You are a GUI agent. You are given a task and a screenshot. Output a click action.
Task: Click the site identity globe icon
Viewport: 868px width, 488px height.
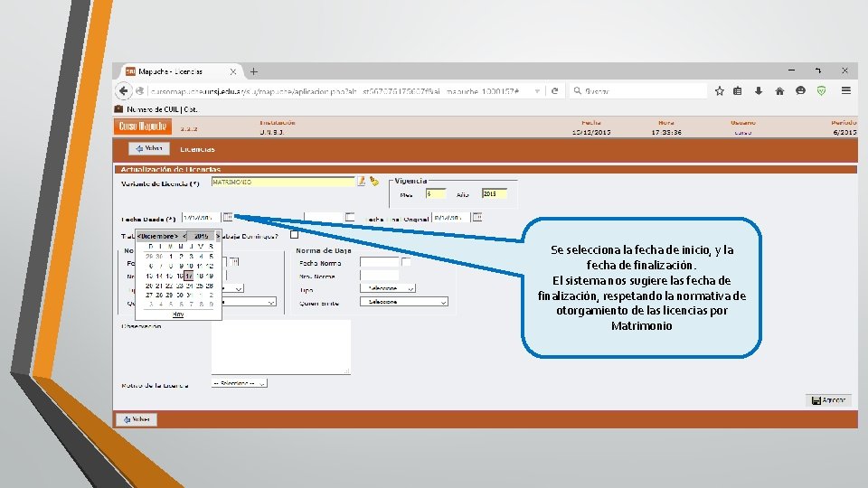click(140, 90)
